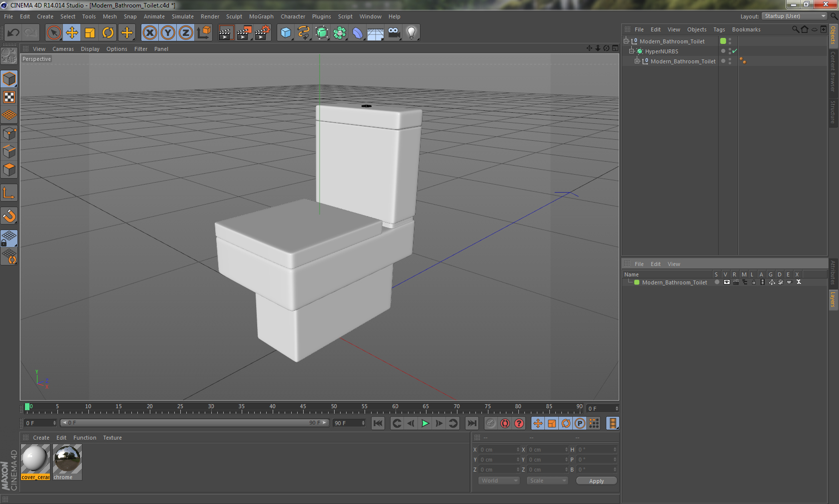839x504 pixels.
Task: Enable Points mode in left toolbar
Action: click(x=9, y=134)
